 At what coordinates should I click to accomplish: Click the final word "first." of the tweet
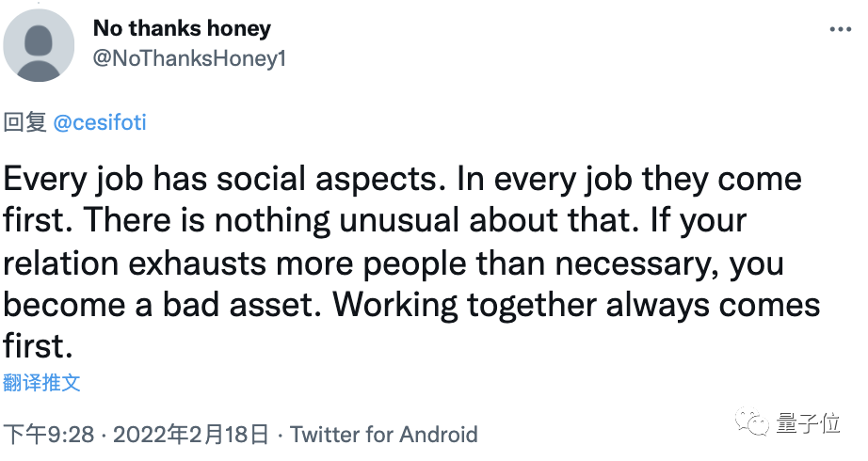point(38,347)
